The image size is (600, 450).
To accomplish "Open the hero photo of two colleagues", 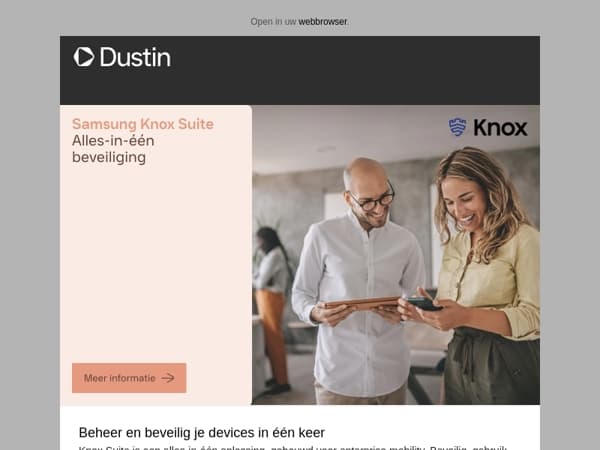I will (396, 255).
